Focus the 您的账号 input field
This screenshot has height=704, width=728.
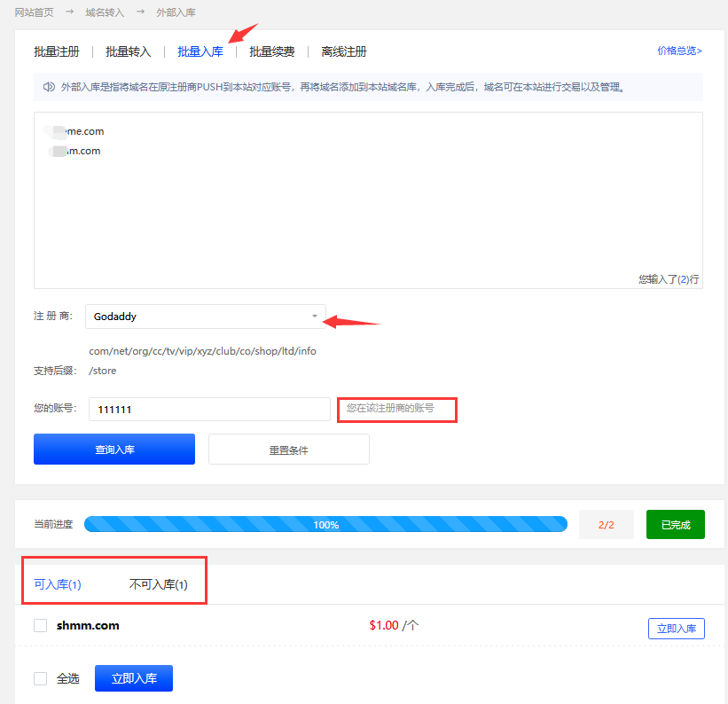click(x=207, y=409)
